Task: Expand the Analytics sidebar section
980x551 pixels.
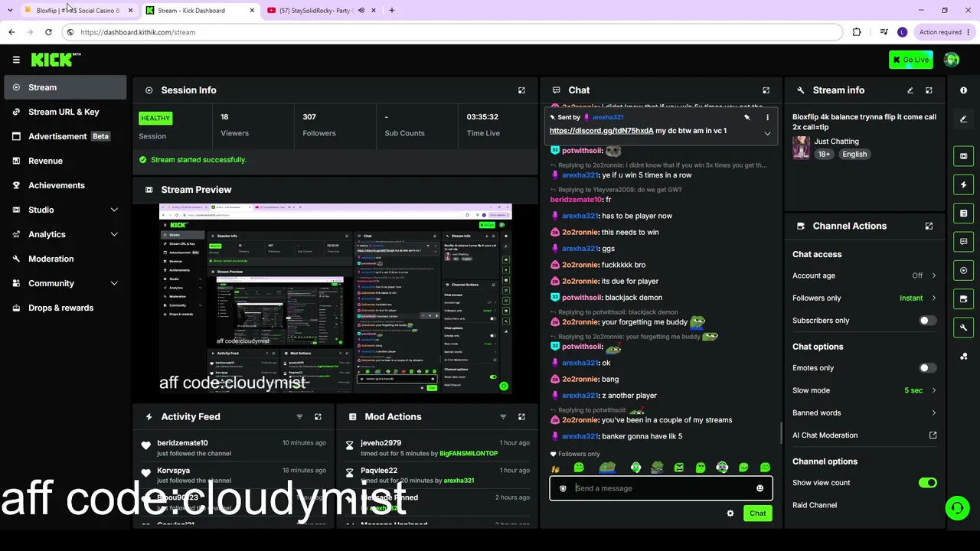Action: pyautogui.click(x=114, y=234)
